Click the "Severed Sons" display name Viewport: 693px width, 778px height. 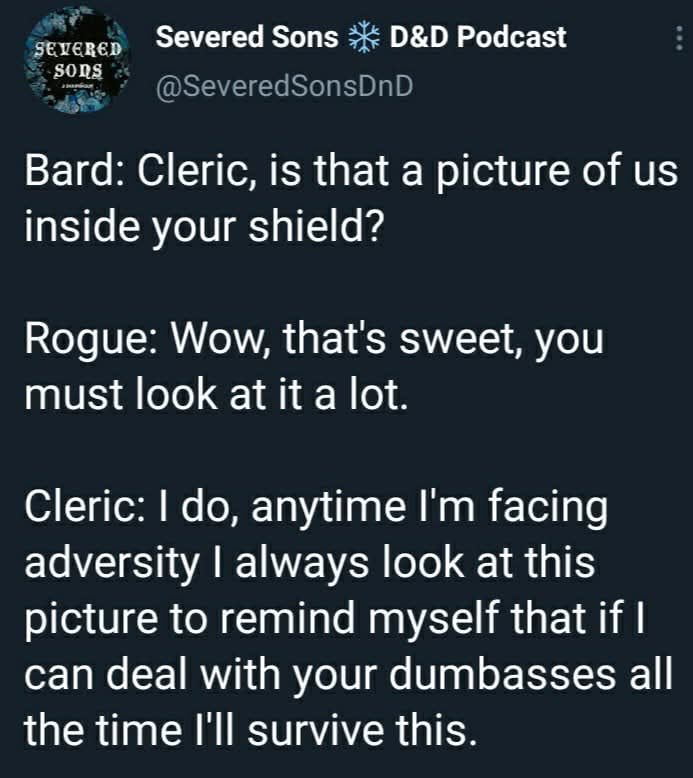pyautogui.click(x=248, y=38)
